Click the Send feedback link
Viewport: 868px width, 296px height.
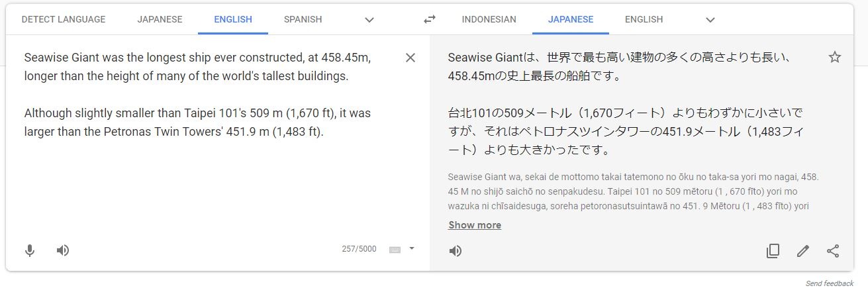point(829,283)
